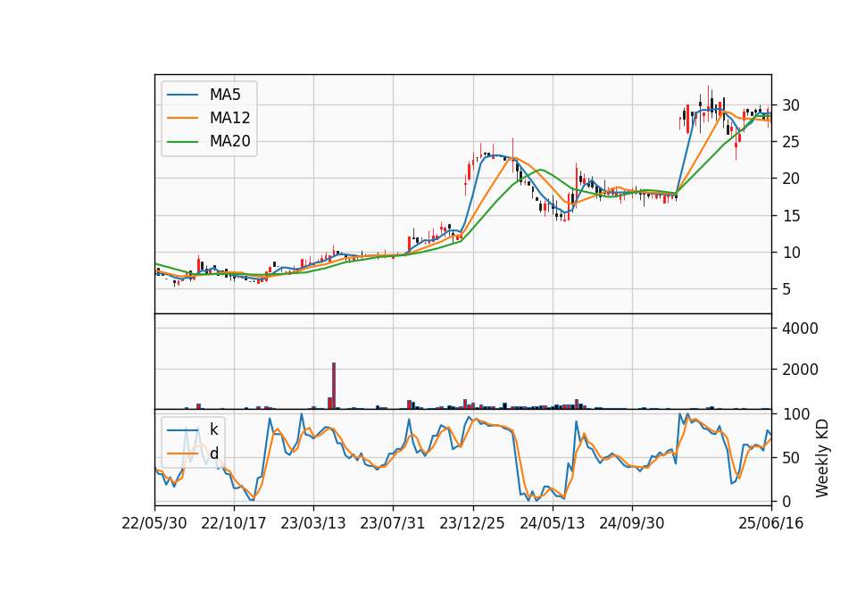Viewport: 857px width, 616px height.
Task: Click the KD axis value 0
Action: [786, 501]
